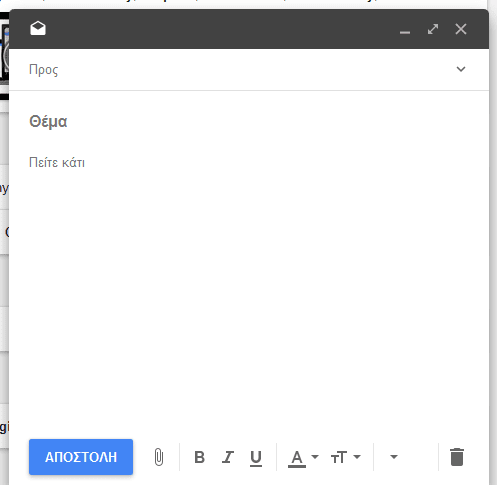Click the open envelope icon in header
The image size is (497, 485).
pos(38,28)
